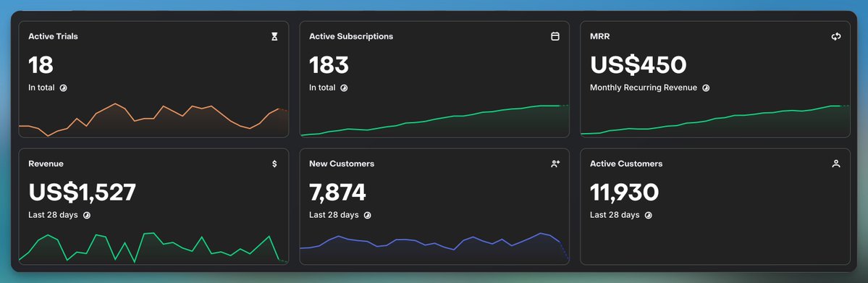This screenshot has height=283, width=868.
Task: Click the US$450 MRR value
Action: tap(639, 65)
